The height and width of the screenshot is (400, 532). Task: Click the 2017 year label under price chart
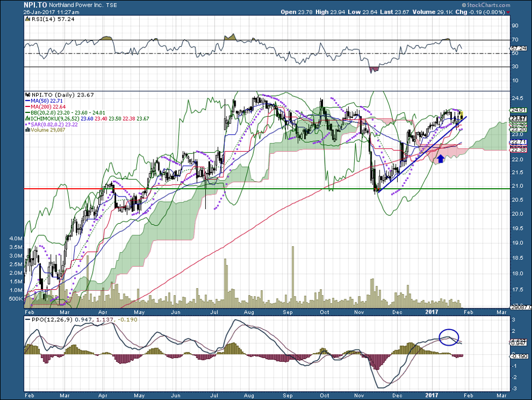click(x=432, y=312)
